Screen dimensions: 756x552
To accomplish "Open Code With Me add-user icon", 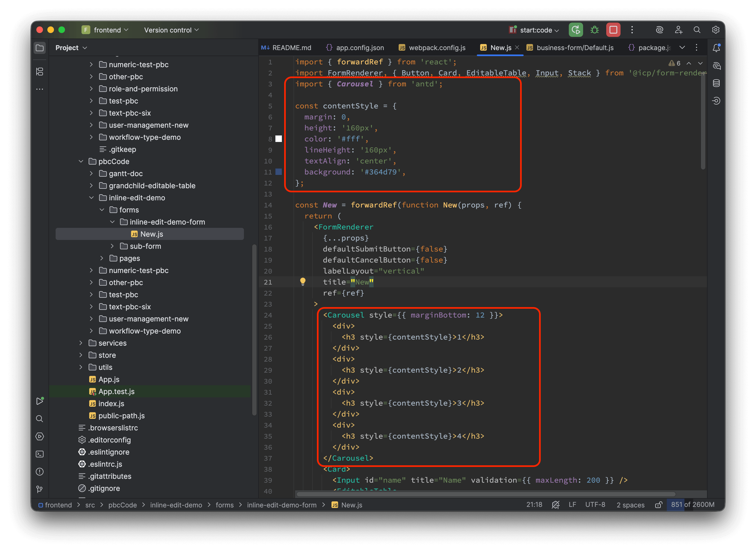I will click(x=678, y=30).
